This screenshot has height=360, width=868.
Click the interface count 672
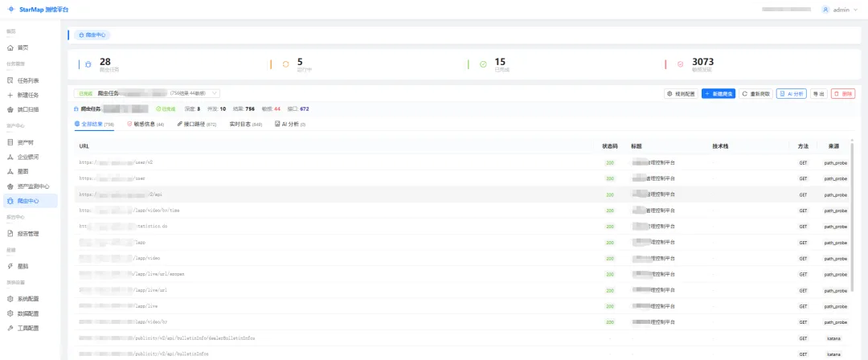(x=305, y=109)
